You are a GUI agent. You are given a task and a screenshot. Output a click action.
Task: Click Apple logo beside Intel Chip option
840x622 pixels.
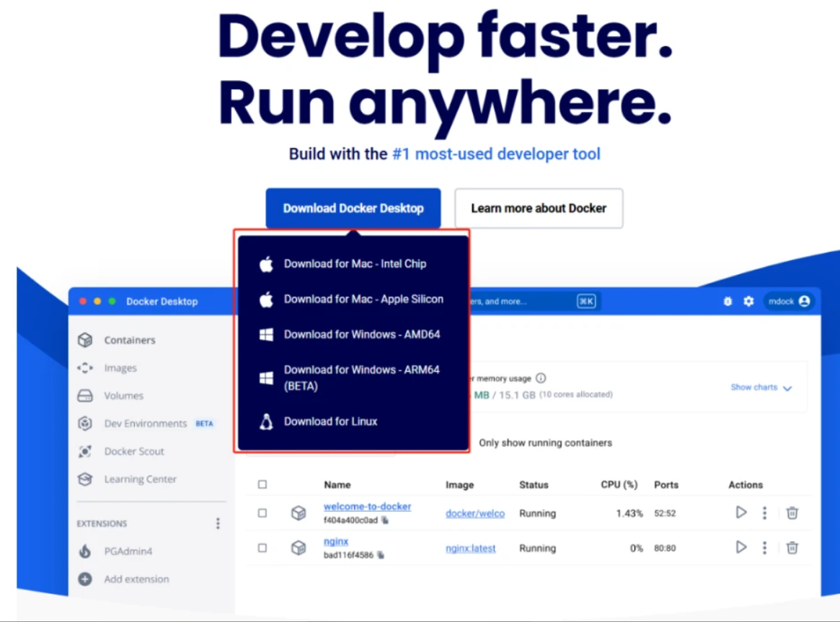[x=266, y=264]
